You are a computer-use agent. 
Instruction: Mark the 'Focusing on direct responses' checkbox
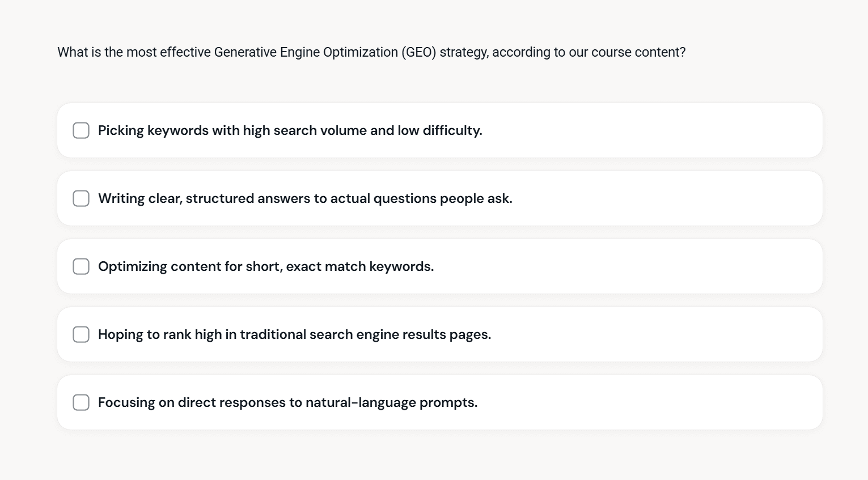[x=81, y=402]
